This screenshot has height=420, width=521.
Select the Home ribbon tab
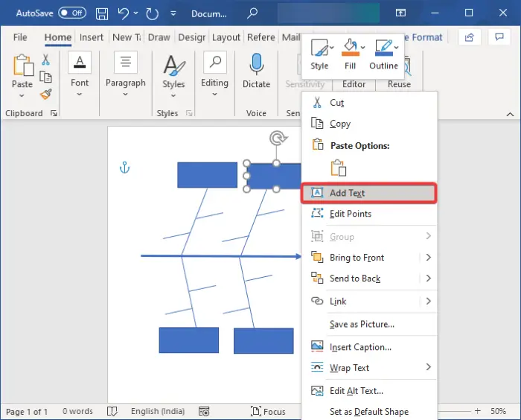click(x=58, y=37)
